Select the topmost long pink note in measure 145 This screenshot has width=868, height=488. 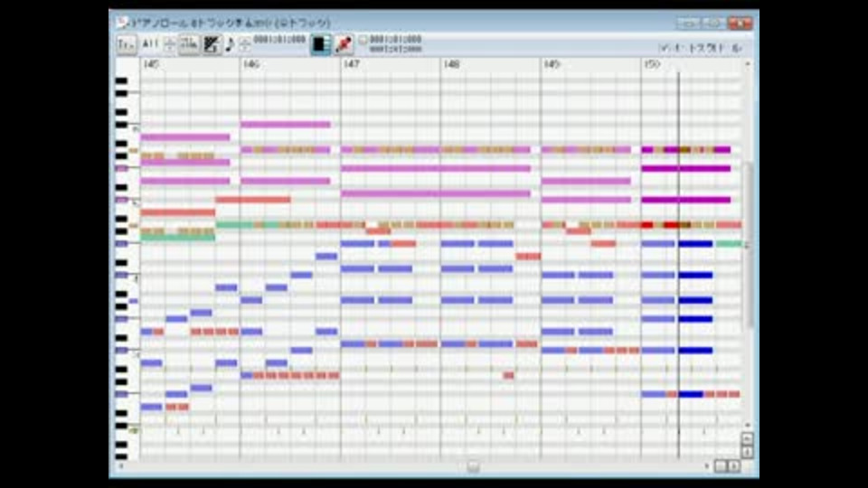point(185,137)
